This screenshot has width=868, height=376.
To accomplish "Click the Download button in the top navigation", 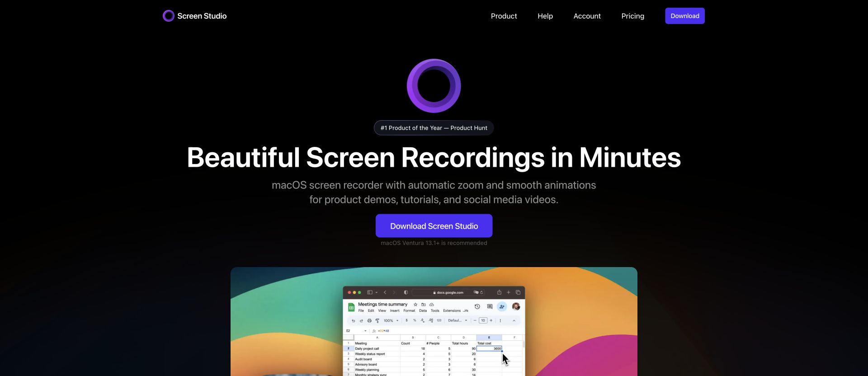I will (x=684, y=16).
